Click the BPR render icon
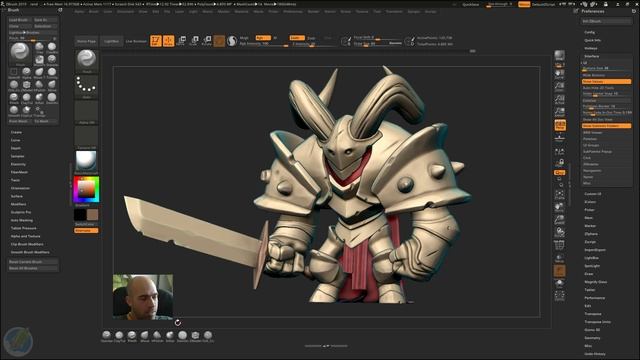640x360 pixels. click(560, 56)
